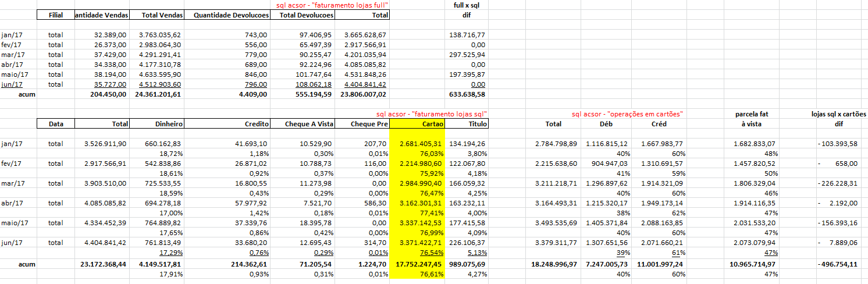Click the 'full x sql' heading cell
Viewport: 868px width, 284px height.
(x=467, y=5)
